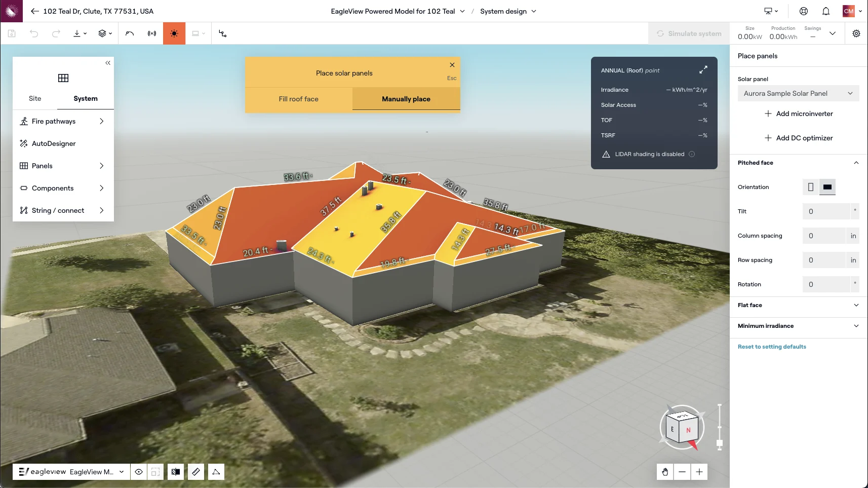Open the download/export dropdown
The height and width of the screenshot is (488, 868).
click(80, 33)
